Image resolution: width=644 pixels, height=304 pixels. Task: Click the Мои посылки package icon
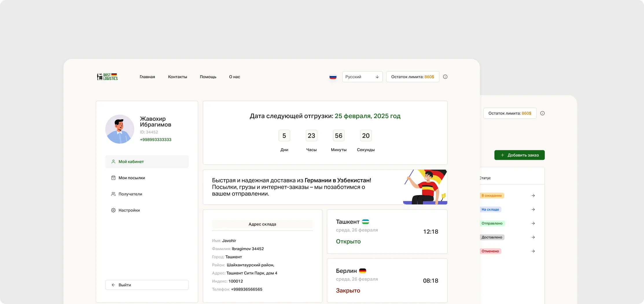[113, 178]
